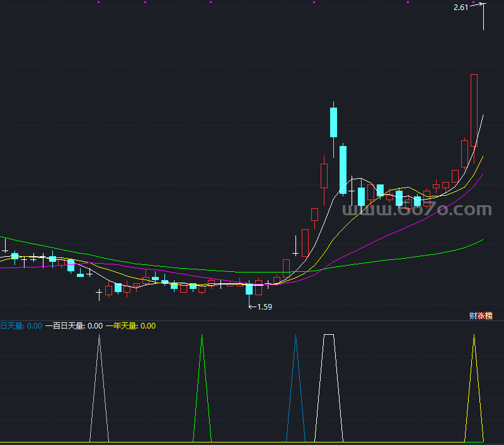
Task: Click the 2.61 high price label
Action: tap(461, 8)
